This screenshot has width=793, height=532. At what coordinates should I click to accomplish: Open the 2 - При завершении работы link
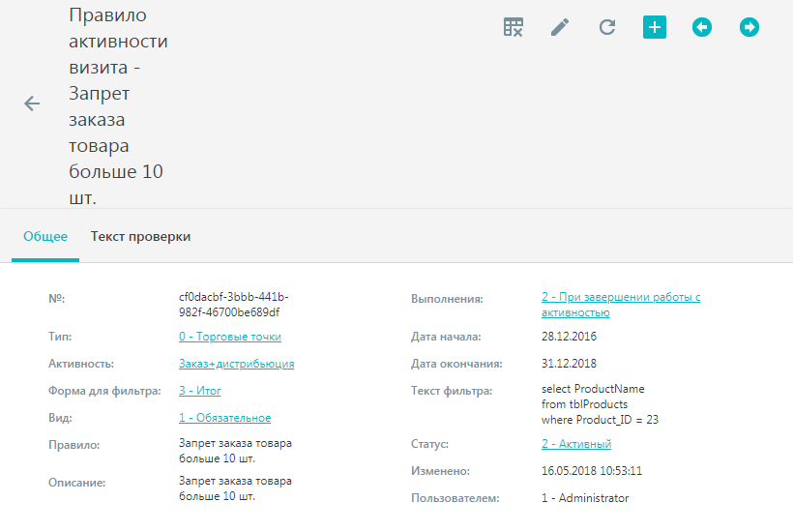click(621, 305)
